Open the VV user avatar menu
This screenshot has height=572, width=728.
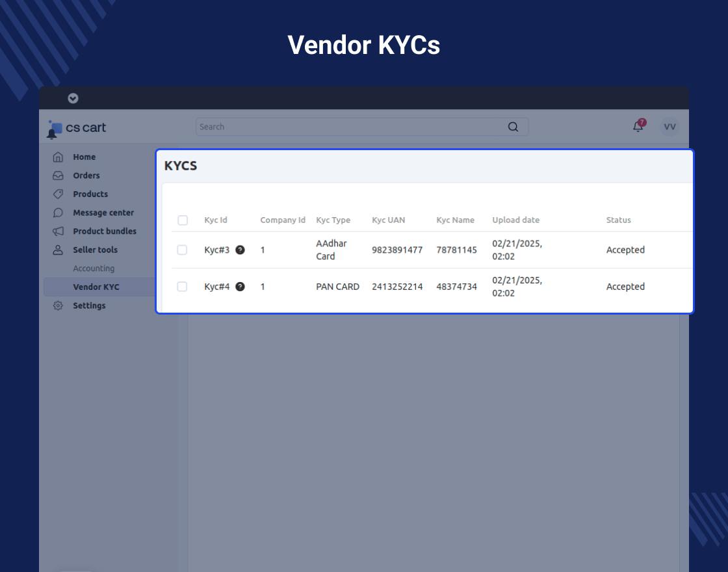click(x=669, y=127)
